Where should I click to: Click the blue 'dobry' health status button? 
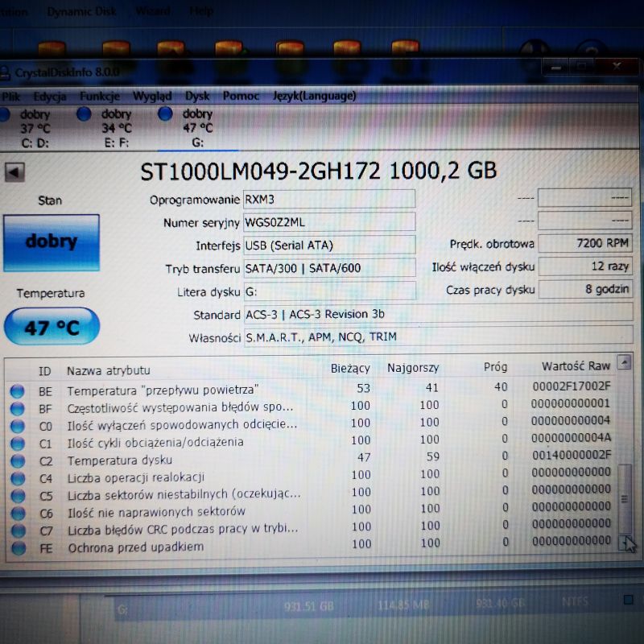point(52,243)
